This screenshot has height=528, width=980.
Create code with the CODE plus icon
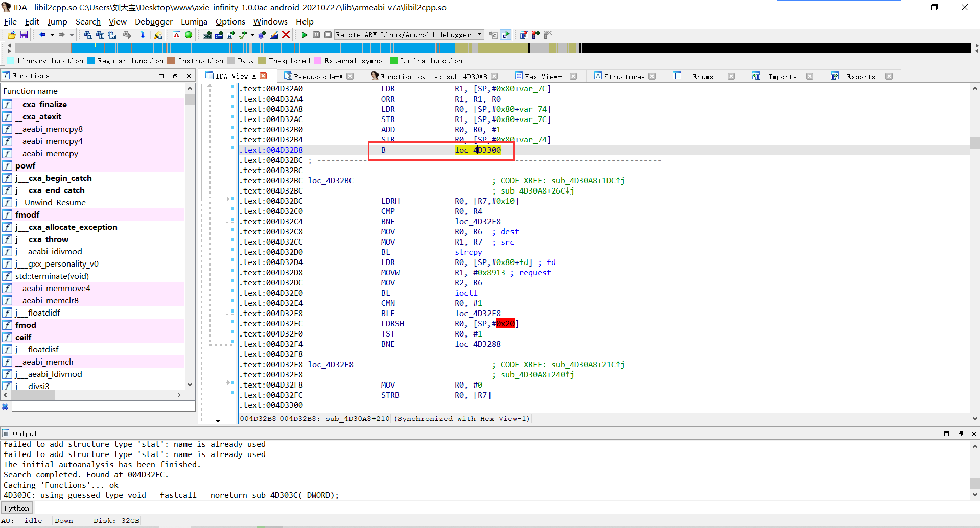pyautogui.click(x=207, y=35)
